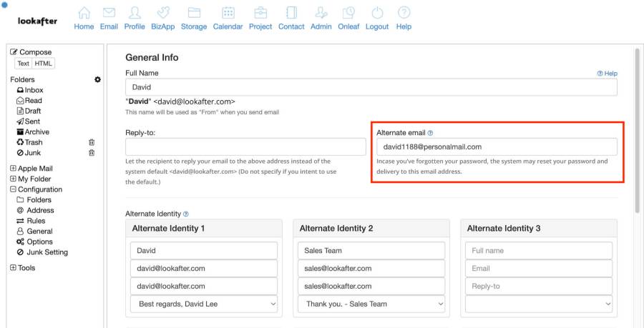Open signature dropdown for Alternate Identity 2
Image resolution: width=644 pixels, height=328 pixels.
371,304
